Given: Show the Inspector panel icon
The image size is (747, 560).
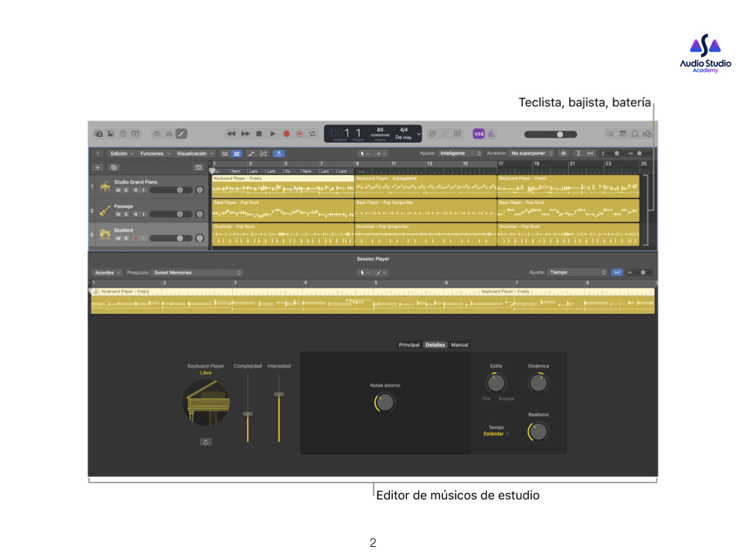Looking at the screenshot, I should 111,134.
